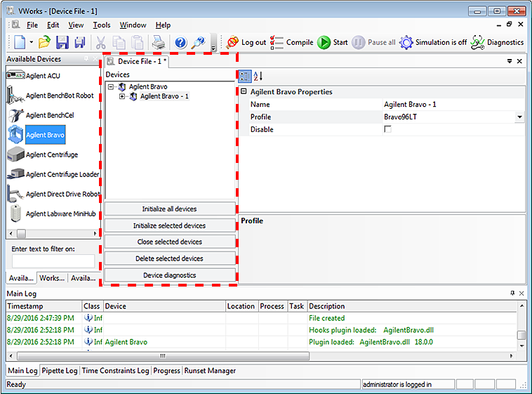Toggle the Disable checkbox for Agilent Bravo

pos(387,130)
